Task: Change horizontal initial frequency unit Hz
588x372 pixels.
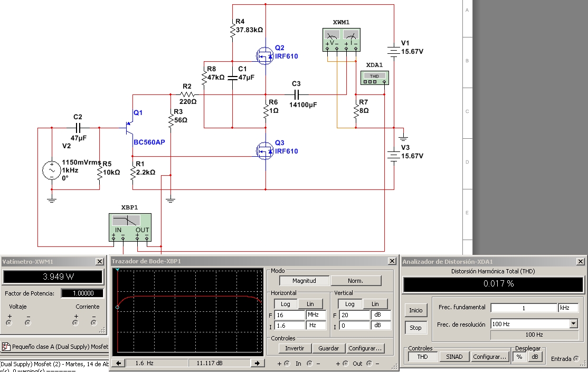Action: click(316, 326)
